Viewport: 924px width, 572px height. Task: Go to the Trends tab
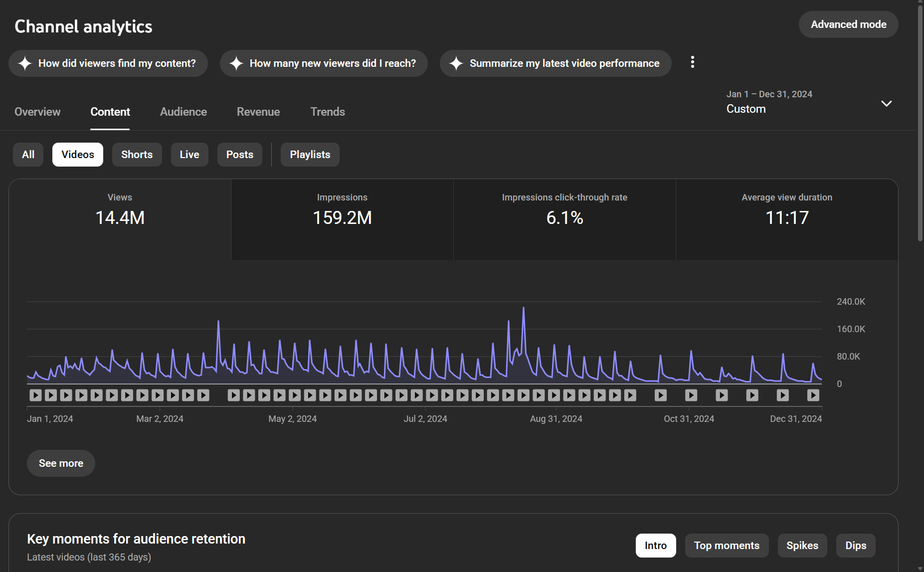point(327,112)
